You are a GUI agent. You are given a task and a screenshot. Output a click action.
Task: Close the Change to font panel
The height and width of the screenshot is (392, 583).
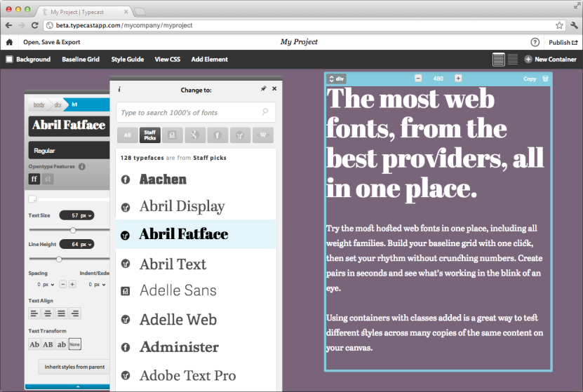pyautogui.click(x=274, y=89)
